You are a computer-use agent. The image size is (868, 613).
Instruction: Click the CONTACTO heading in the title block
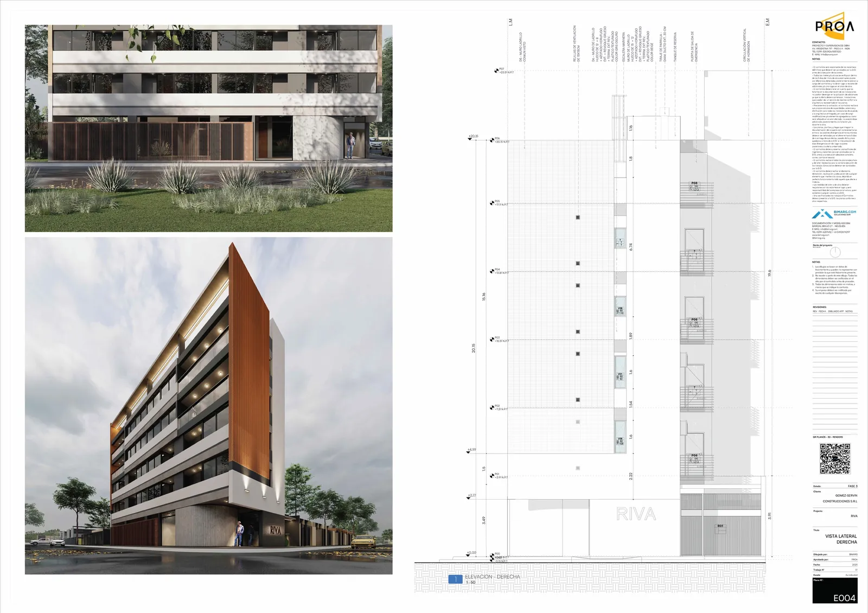tap(819, 42)
